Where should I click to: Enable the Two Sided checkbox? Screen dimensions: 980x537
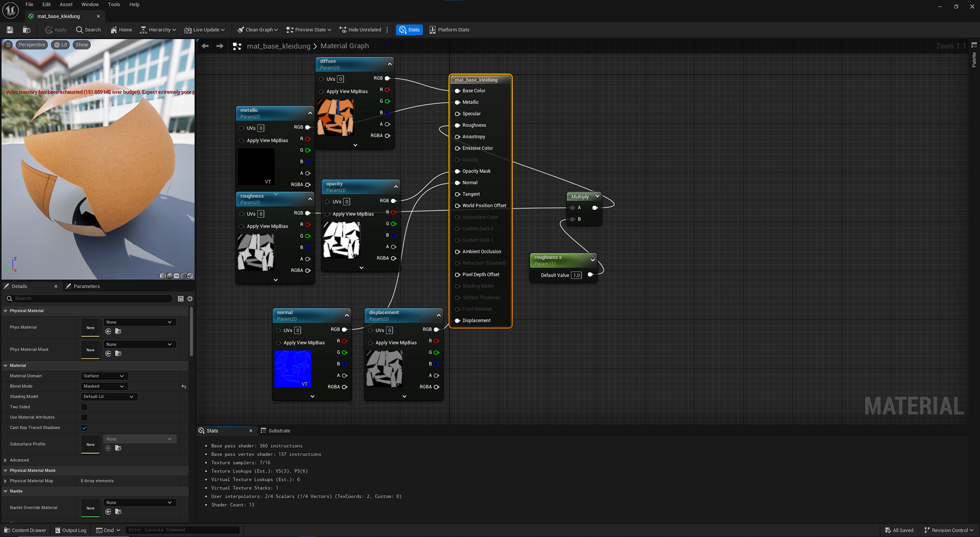84,407
